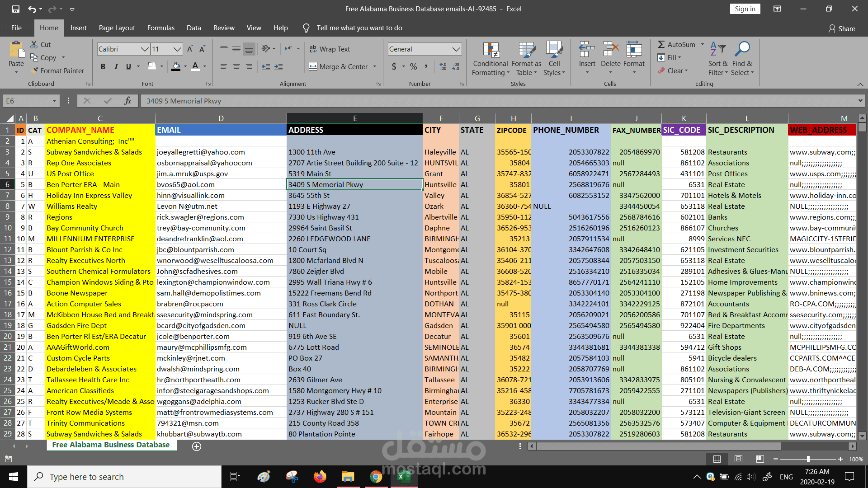This screenshot has width=868, height=488.
Task: Open Sort & Filter options
Action: pyautogui.click(x=718, y=59)
